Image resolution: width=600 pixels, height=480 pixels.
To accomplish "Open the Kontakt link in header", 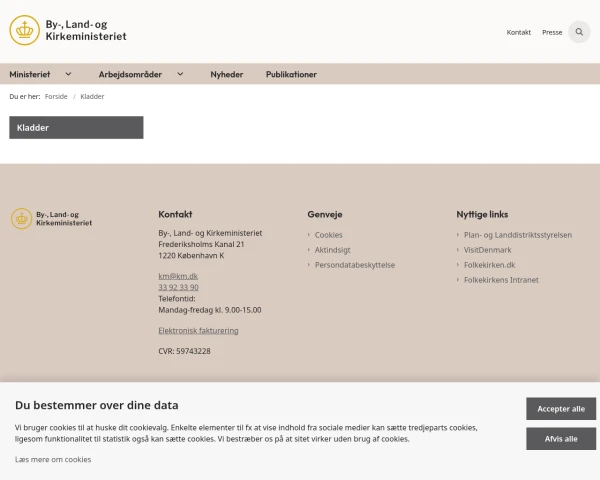I will (518, 32).
